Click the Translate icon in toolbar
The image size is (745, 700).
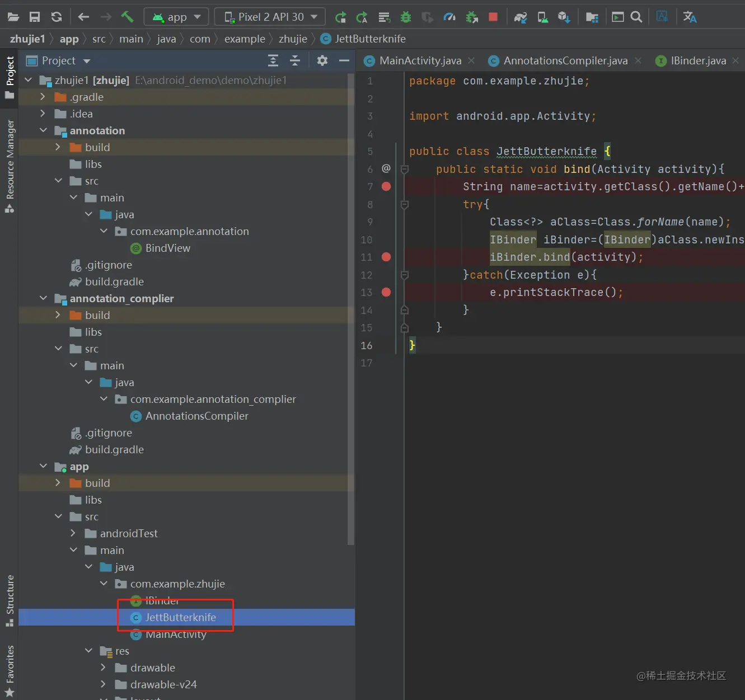pyautogui.click(x=690, y=17)
